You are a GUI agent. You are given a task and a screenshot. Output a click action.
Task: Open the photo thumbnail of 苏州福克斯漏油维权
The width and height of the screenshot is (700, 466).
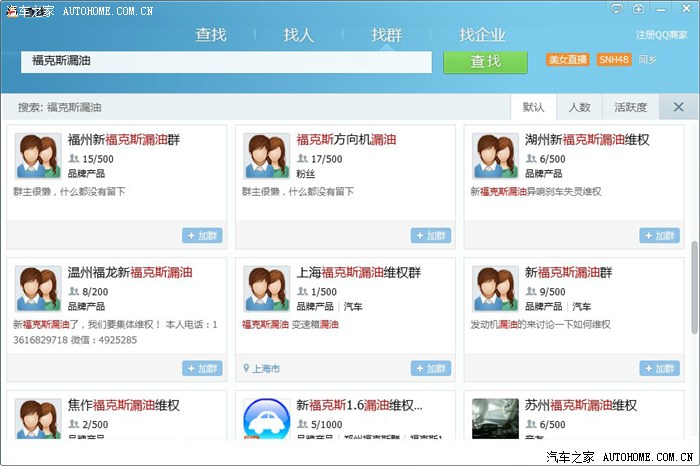pos(495,419)
